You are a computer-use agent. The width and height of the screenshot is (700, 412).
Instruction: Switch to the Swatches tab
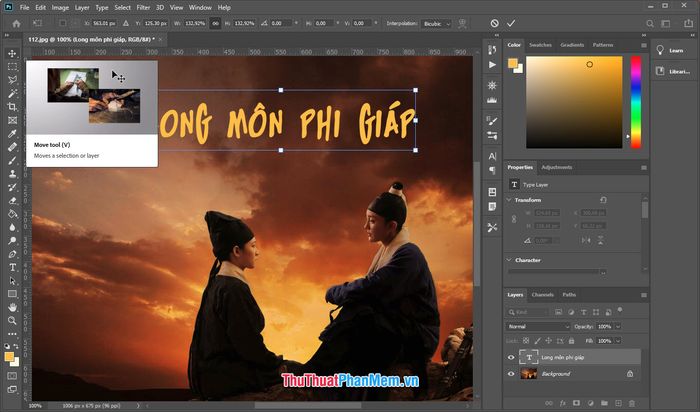540,45
